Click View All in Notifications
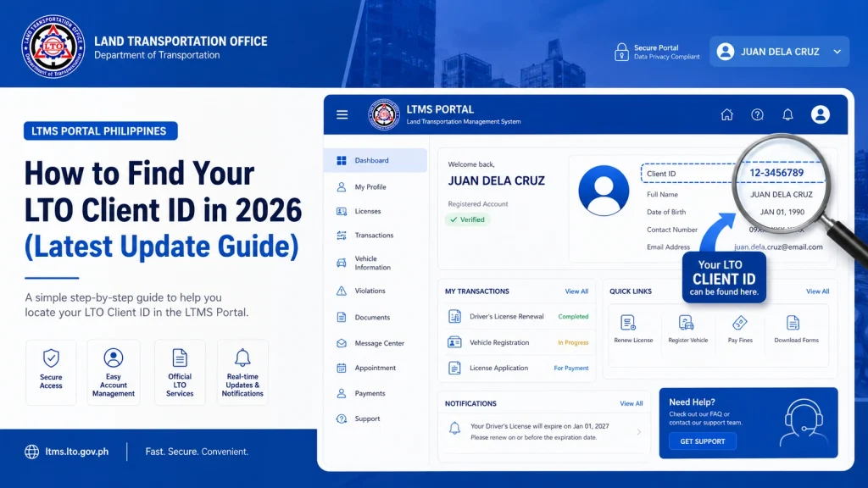Viewport: 868px width, 488px height. coord(631,403)
